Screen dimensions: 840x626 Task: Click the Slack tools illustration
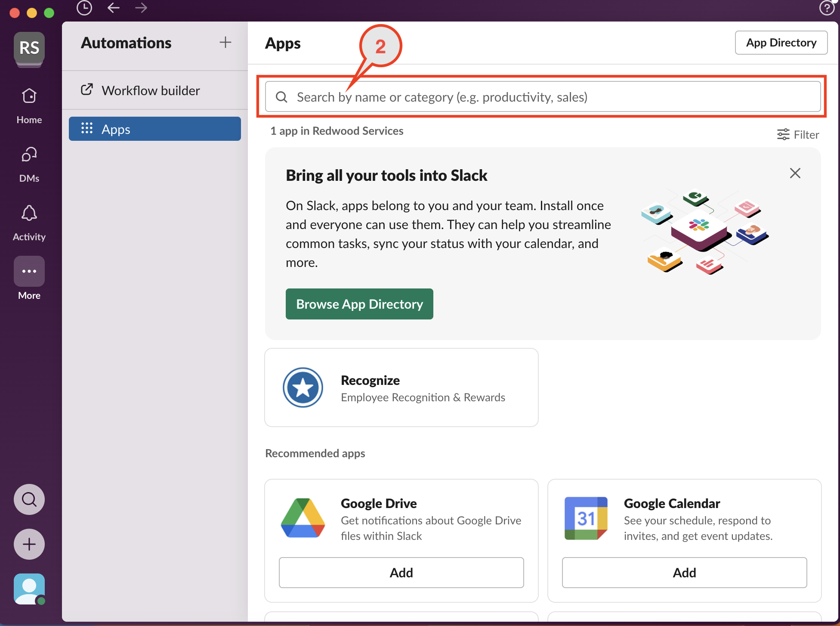coord(705,232)
